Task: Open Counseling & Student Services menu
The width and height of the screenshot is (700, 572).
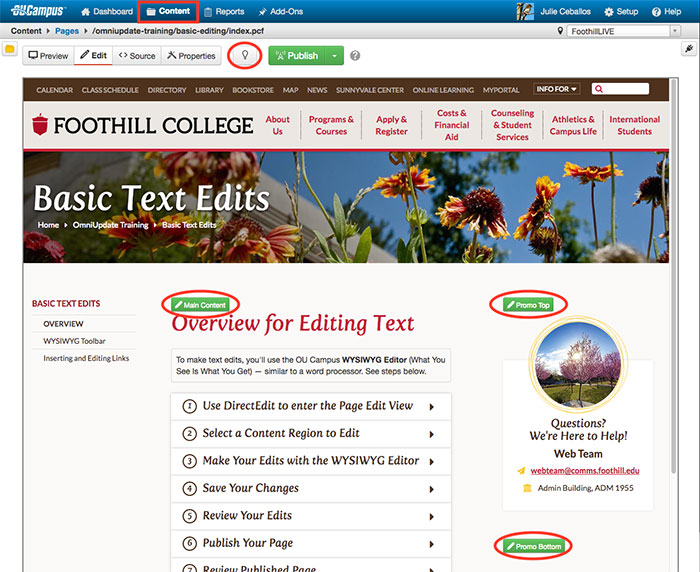Action: pos(512,125)
